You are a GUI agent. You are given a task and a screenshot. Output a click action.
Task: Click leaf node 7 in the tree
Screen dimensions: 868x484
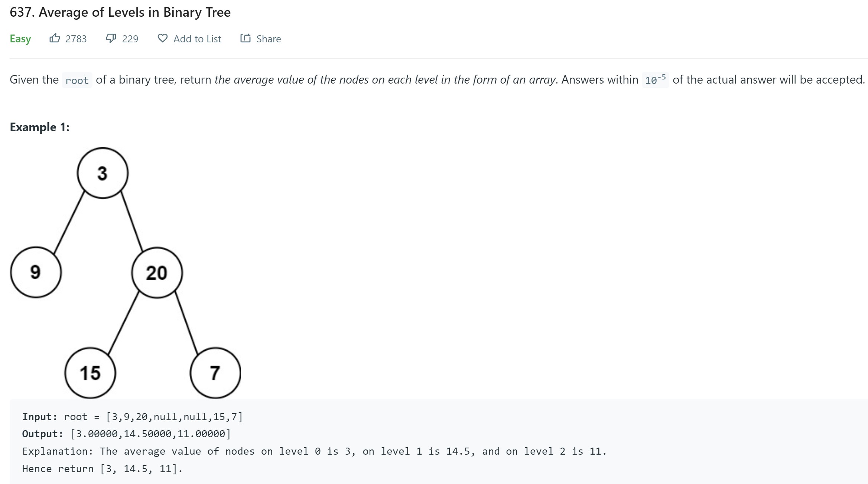215,373
